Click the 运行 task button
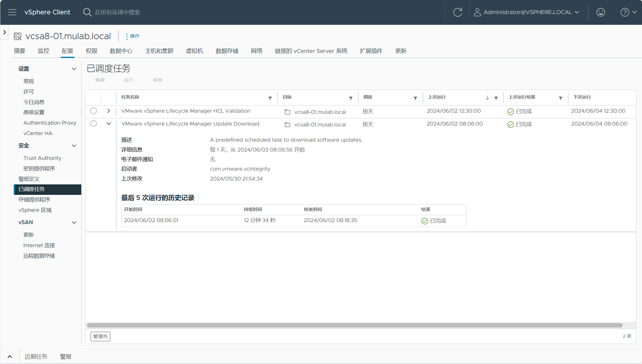This screenshot has width=642, height=364. pyautogui.click(x=129, y=80)
